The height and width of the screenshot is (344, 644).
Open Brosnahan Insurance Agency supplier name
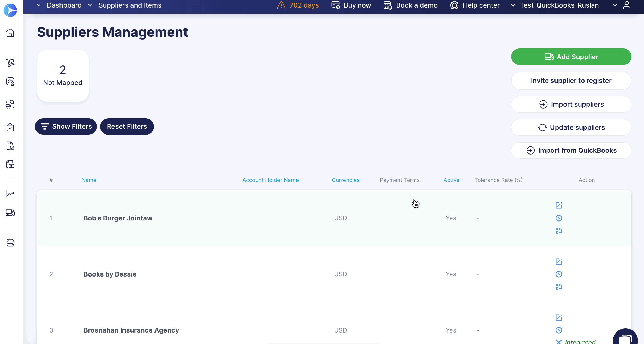(x=131, y=330)
